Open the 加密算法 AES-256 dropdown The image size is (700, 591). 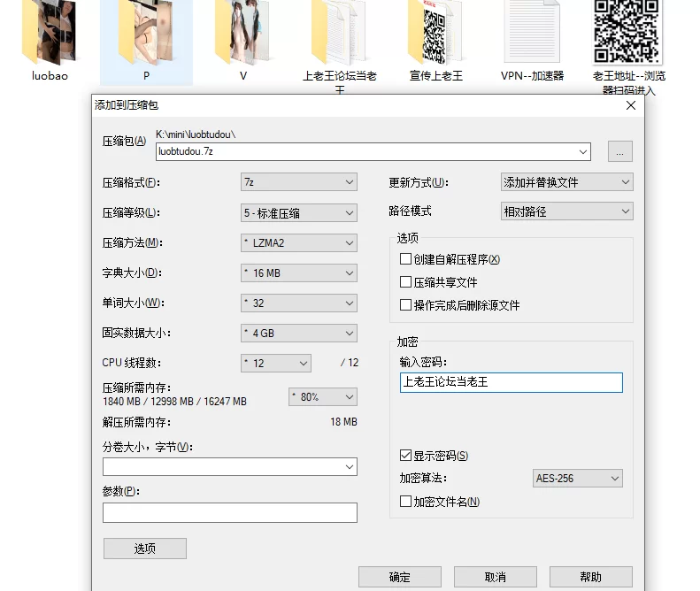(x=578, y=479)
